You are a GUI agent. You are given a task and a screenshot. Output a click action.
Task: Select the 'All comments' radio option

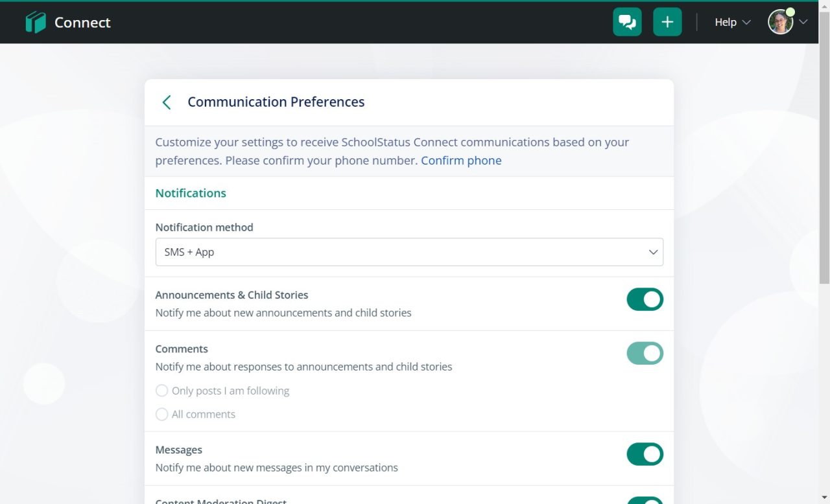(x=162, y=414)
